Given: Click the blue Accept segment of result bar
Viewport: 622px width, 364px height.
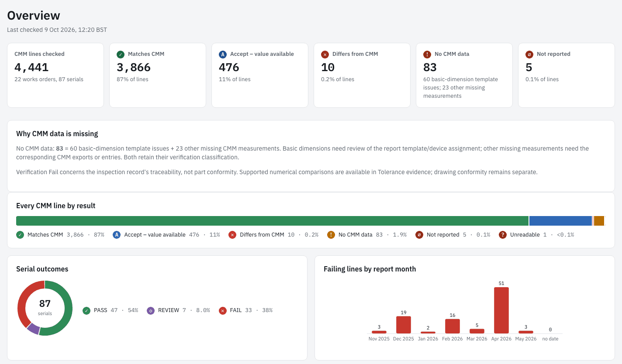Looking at the screenshot, I should coord(560,221).
